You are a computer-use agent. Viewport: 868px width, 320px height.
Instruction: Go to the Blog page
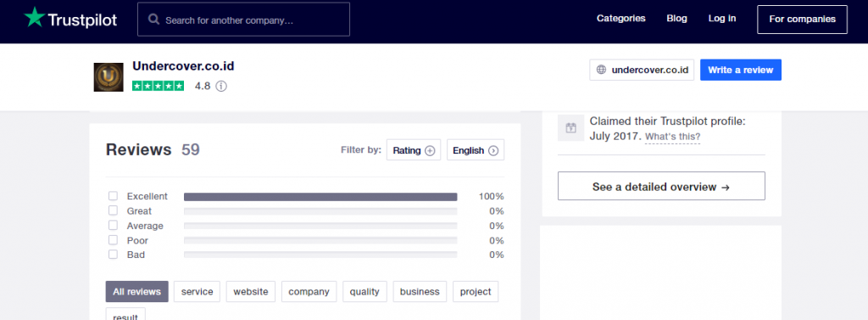(677, 19)
